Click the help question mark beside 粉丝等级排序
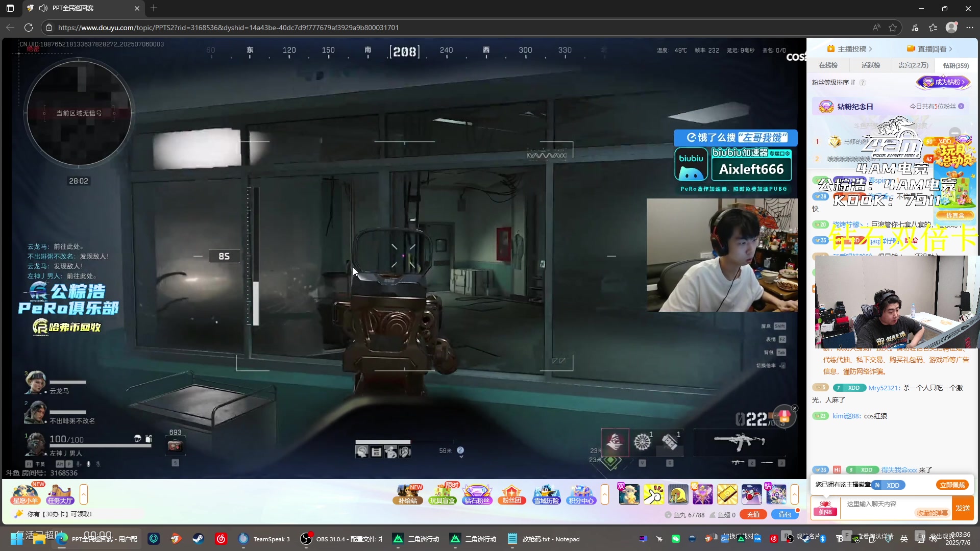The image size is (980, 551). click(x=863, y=83)
